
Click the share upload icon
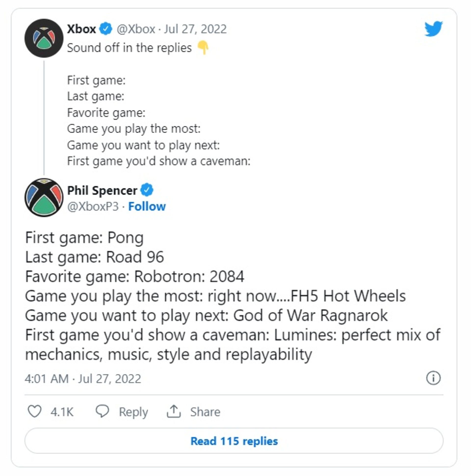coord(174,412)
